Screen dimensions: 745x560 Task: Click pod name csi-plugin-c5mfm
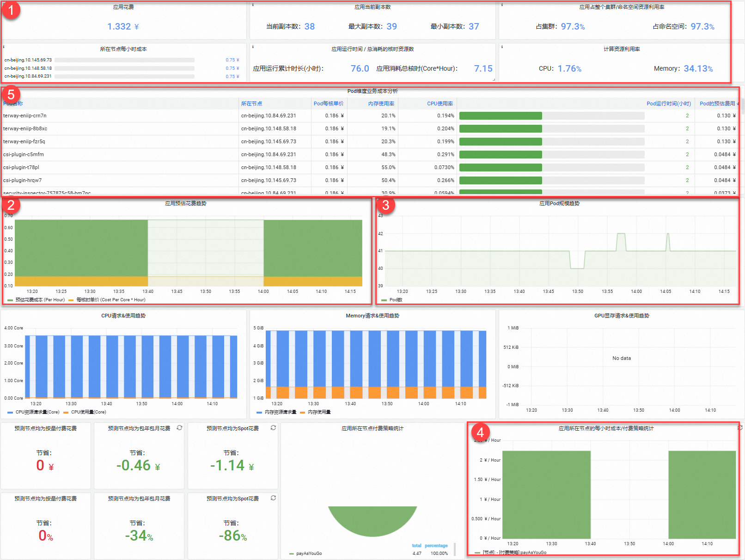coord(24,155)
